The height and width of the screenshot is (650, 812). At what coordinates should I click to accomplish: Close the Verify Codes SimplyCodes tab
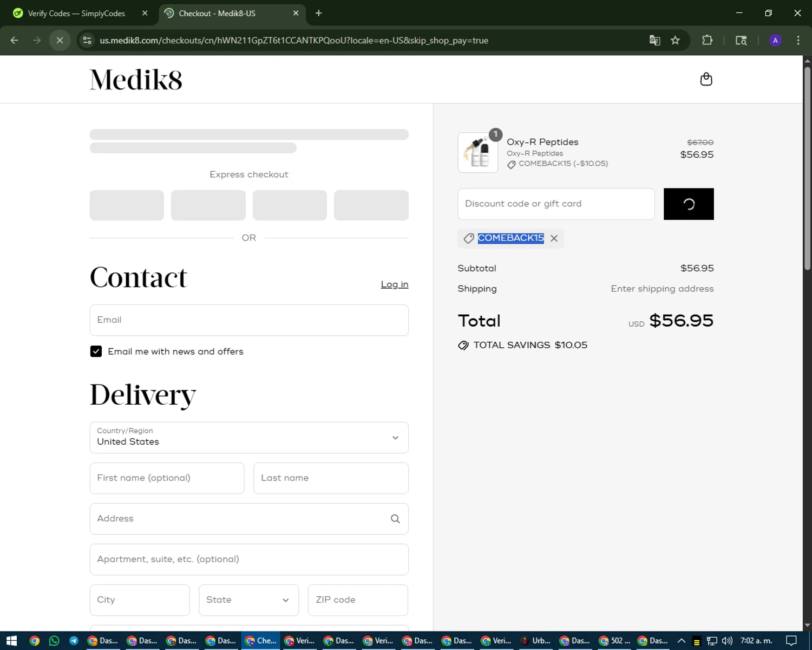[x=145, y=13]
